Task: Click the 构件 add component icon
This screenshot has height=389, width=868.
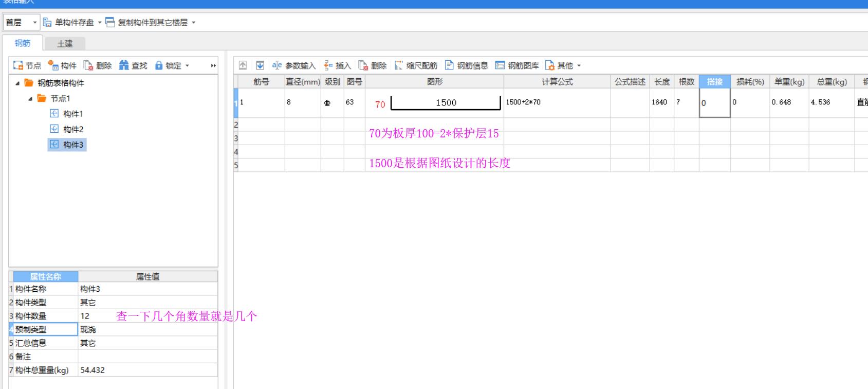Action: click(53, 65)
